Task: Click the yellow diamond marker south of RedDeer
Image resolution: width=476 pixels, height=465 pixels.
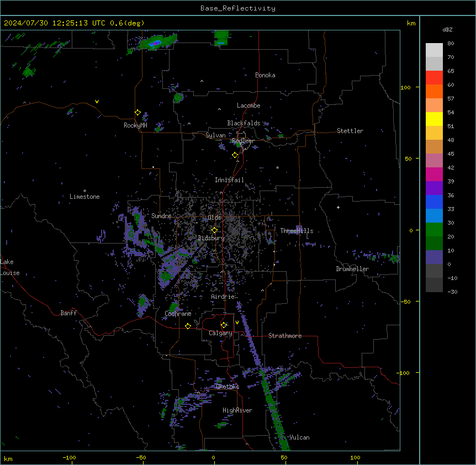Action: pos(235,155)
